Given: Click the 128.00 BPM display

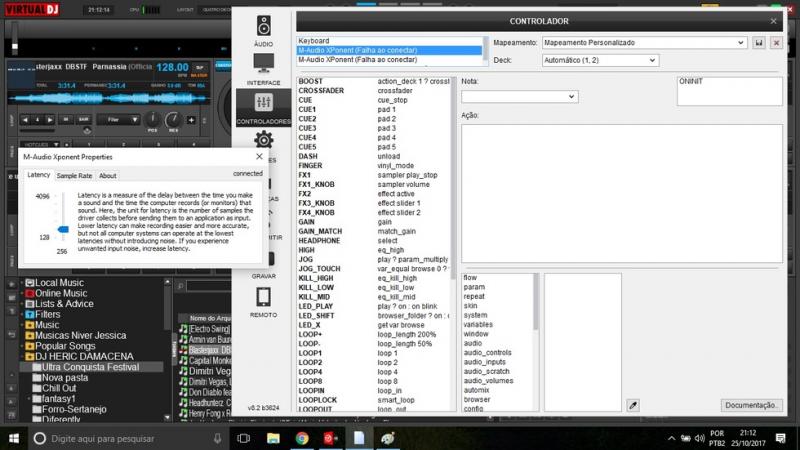Looking at the screenshot, I should pyautogui.click(x=172, y=67).
